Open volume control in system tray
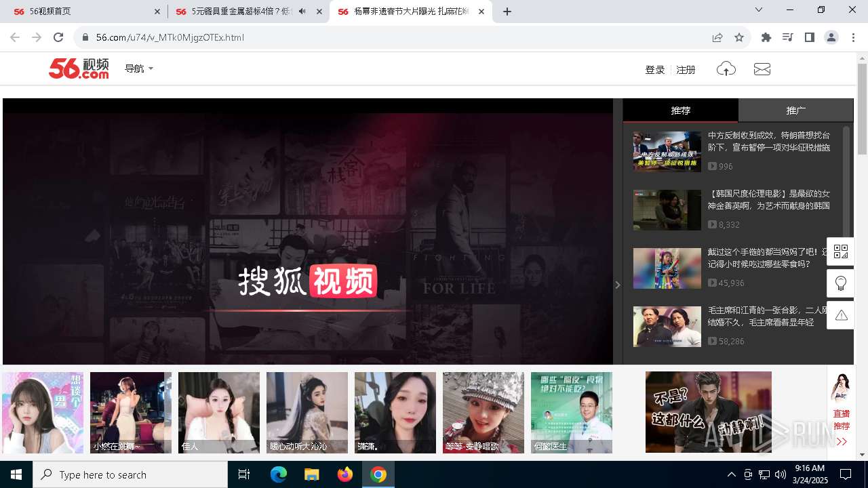The height and width of the screenshot is (488, 868). [781, 474]
